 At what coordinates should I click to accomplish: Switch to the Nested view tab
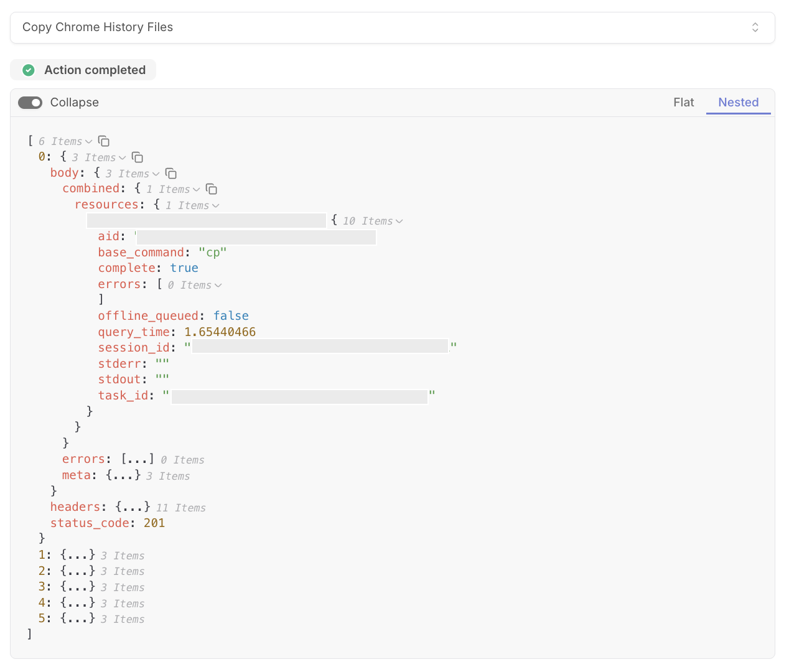tap(739, 103)
